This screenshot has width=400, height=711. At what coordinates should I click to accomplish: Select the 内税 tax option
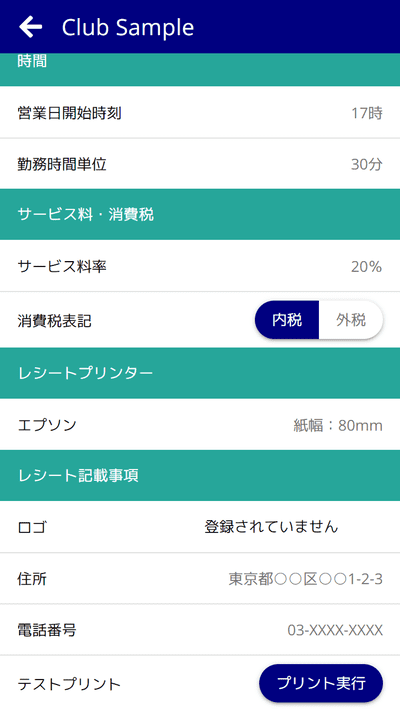[287, 320]
